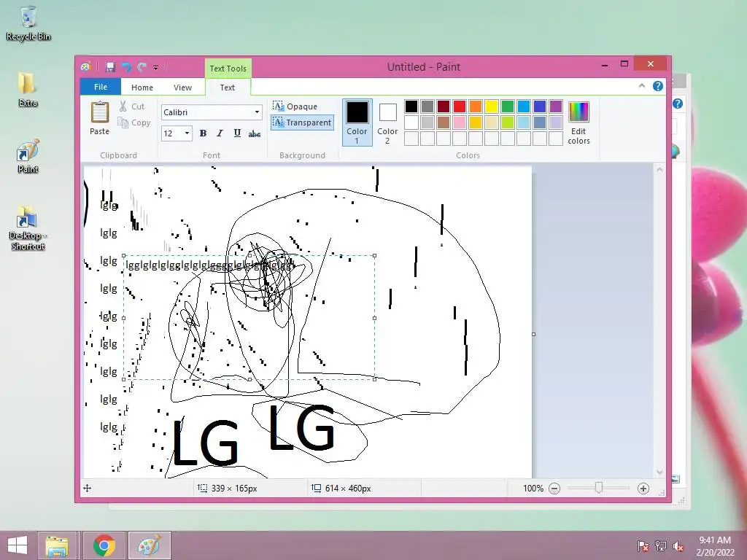Click the help icon in background window
The width and height of the screenshot is (747, 560).
coord(678,104)
